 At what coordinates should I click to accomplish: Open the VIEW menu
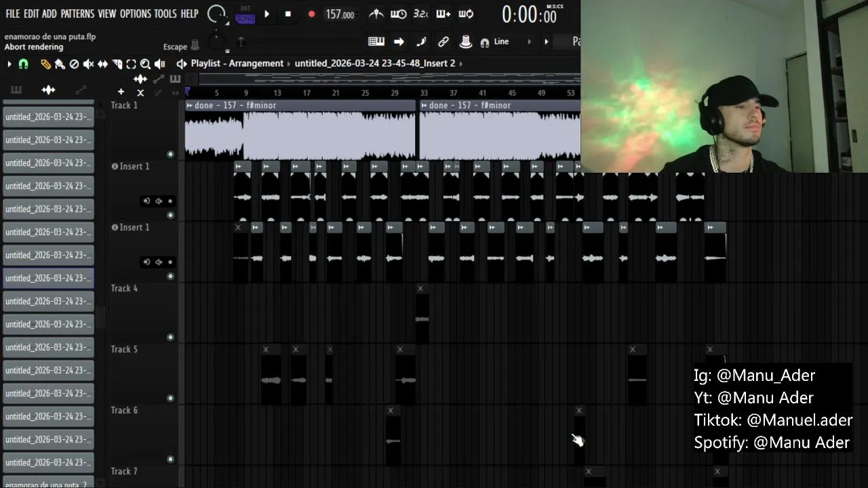[x=107, y=14]
